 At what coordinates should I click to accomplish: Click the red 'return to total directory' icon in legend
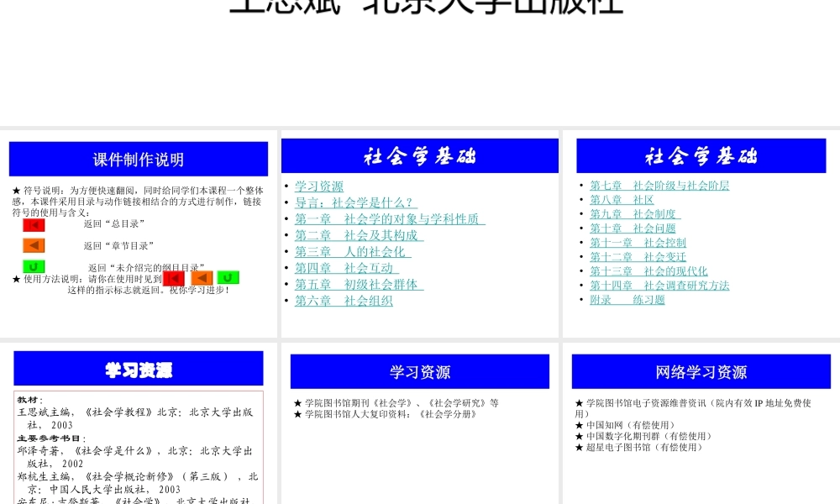[33, 224]
